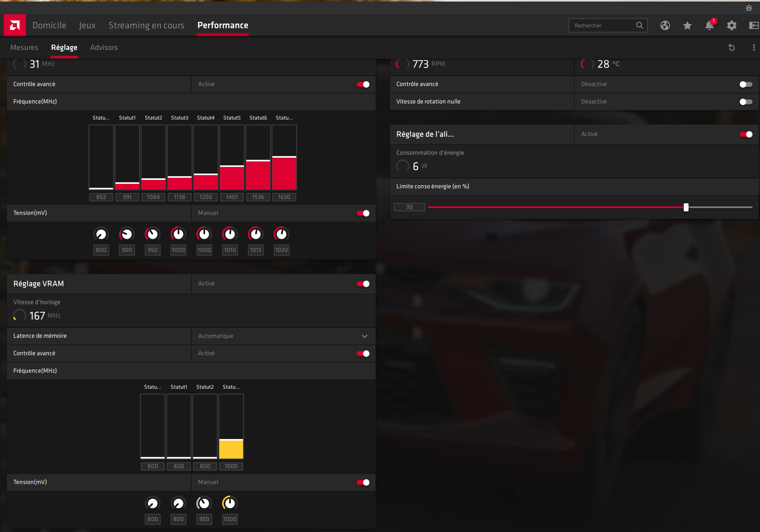Expand the Latence de mémoire dropdown
Image resolution: width=760 pixels, height=532 pixels.
tap(365, 336)
